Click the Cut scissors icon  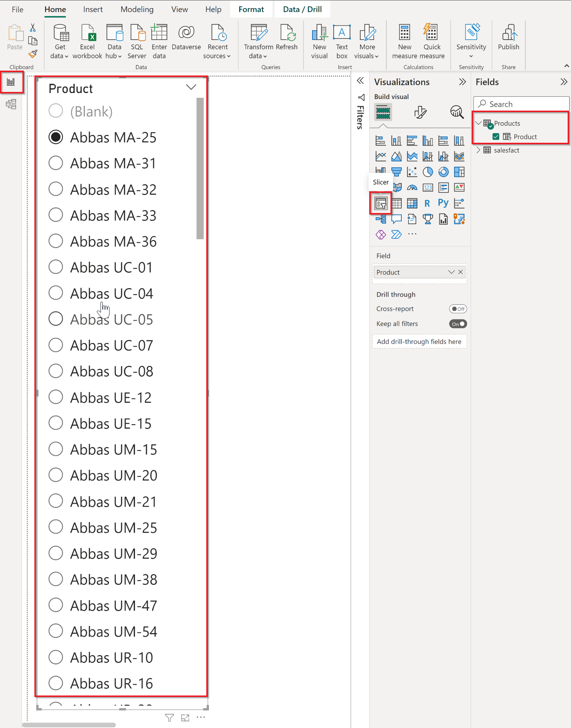pos(33,28)
